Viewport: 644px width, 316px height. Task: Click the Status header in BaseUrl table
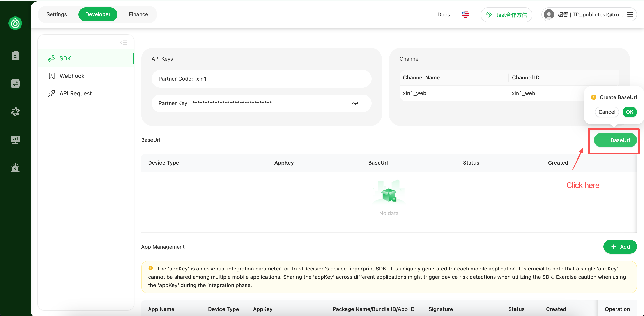click(x=471, y=163)
